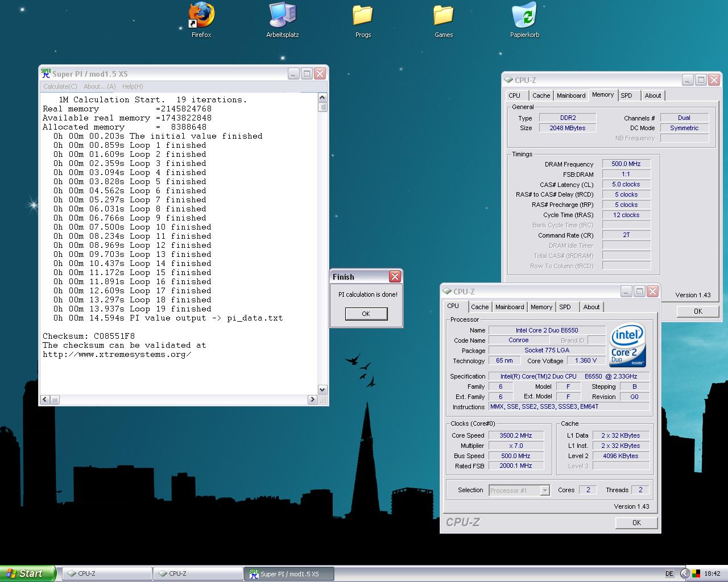Click the Super PI title bar icon

click(x=46, y=73)
